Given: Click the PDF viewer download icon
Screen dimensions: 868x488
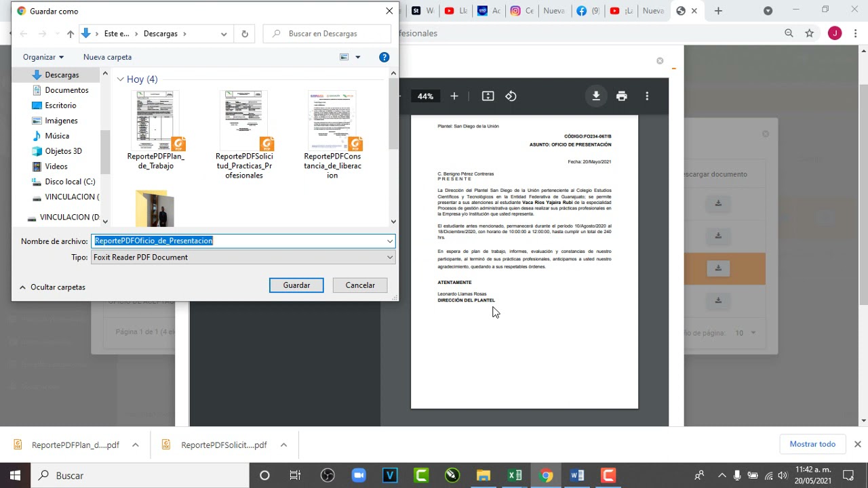Looking at the screenshot, I should tap(595, 96).
